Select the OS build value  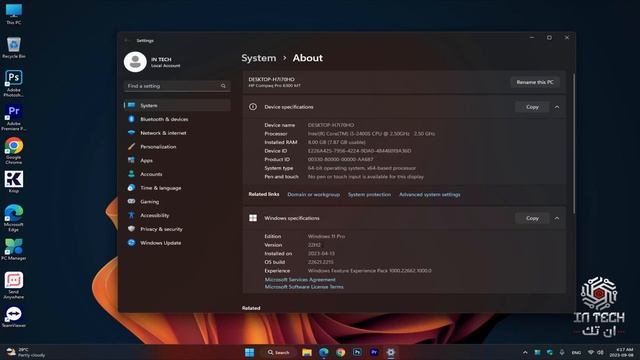320,262
